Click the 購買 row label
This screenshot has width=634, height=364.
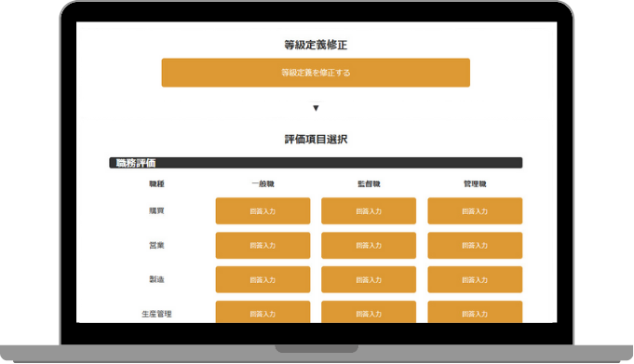tap(157, 210)
